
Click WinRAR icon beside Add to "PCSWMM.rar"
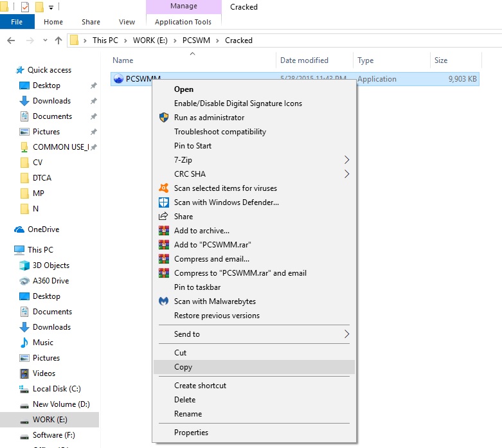click(164, 244)
